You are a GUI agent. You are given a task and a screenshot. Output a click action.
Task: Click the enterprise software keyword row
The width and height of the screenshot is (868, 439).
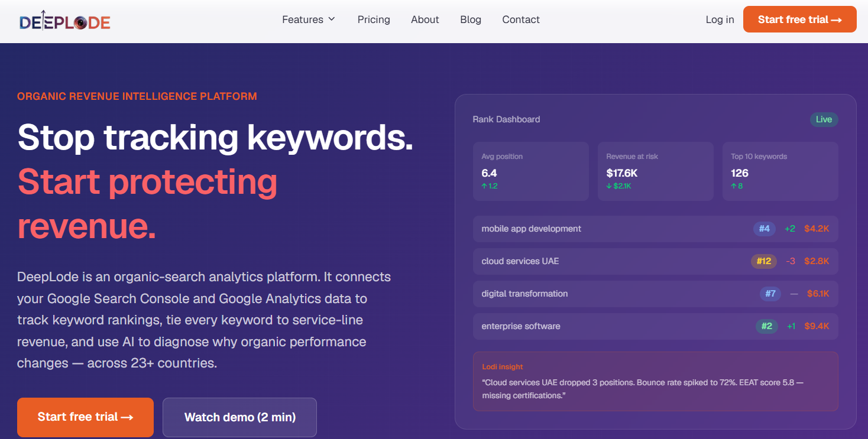[655, 326]
